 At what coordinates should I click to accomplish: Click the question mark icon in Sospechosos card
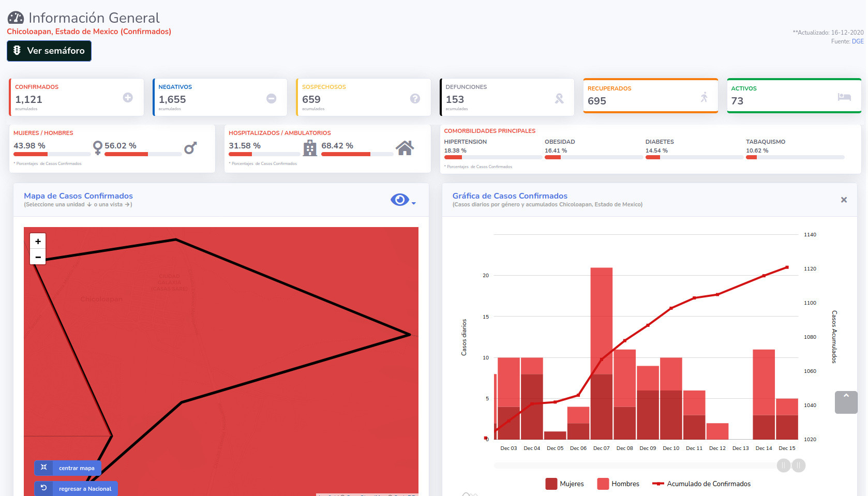[415, 98]
